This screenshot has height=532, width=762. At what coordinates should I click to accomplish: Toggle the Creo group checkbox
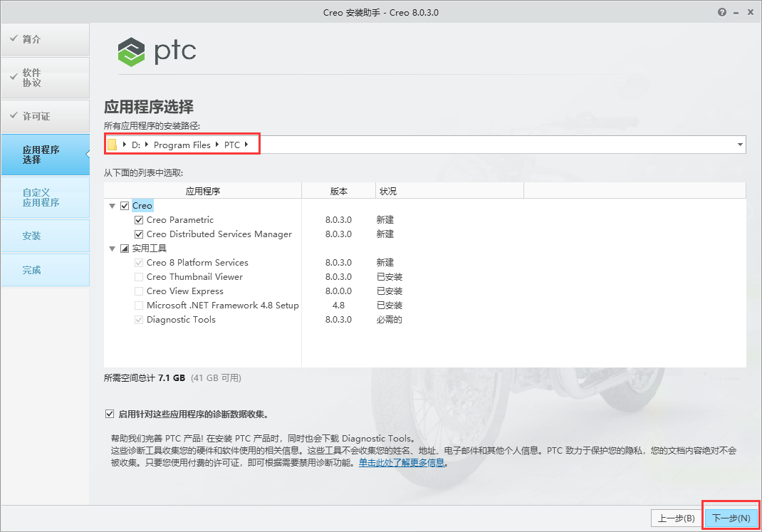coord(125,206)
